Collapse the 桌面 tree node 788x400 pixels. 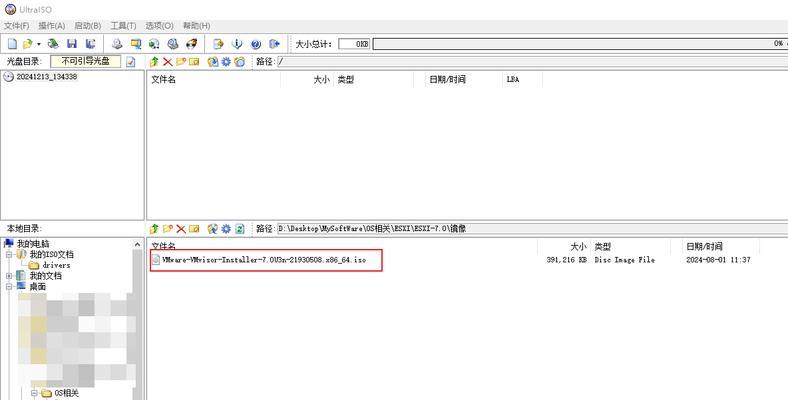pos(9,286)
